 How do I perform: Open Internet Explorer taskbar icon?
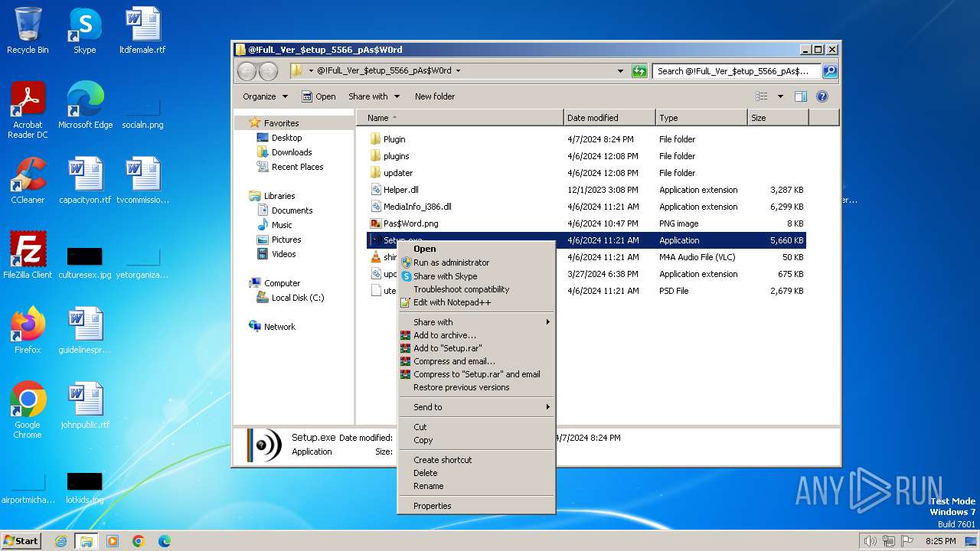60,541
